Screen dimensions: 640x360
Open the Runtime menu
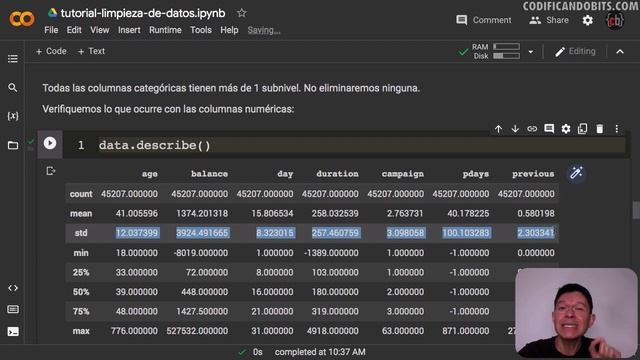[165, 30]
